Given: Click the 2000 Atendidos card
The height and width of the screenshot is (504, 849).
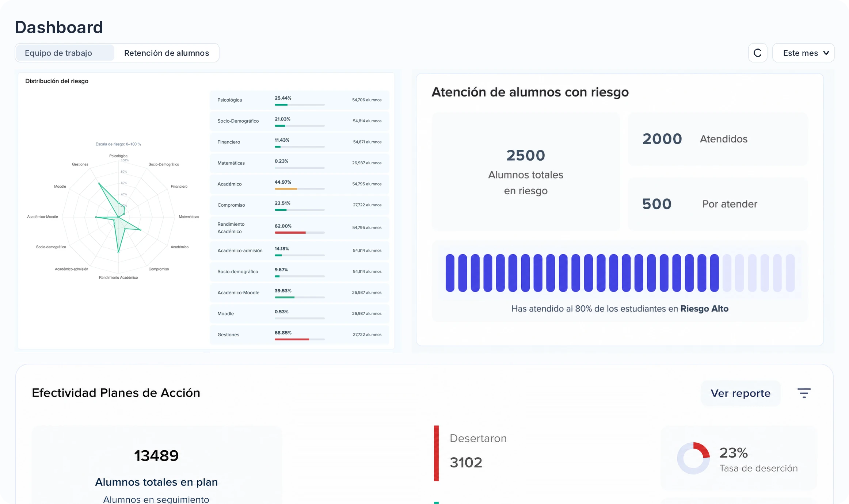Looking at the screenshot, I should pyautogui.click(x=718, y=139).
